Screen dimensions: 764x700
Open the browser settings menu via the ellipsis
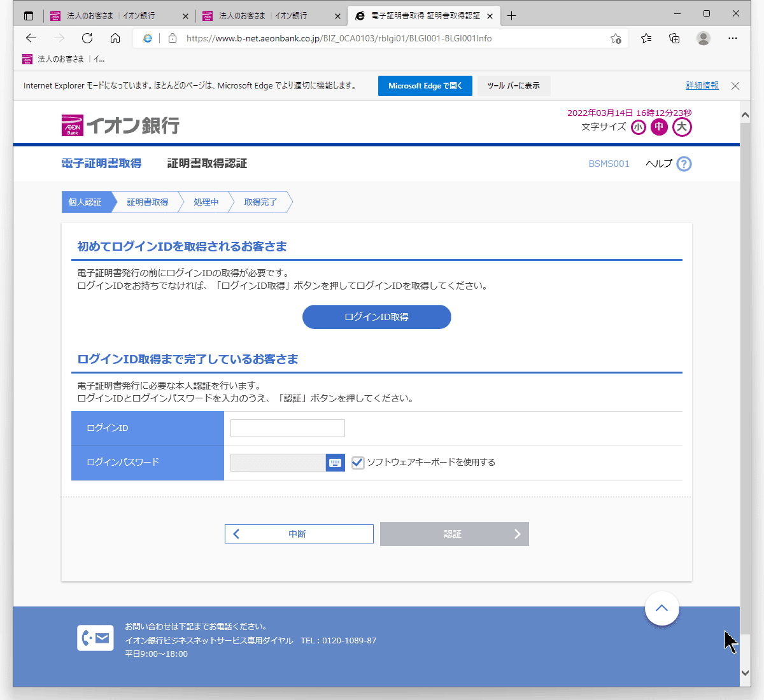733,38
